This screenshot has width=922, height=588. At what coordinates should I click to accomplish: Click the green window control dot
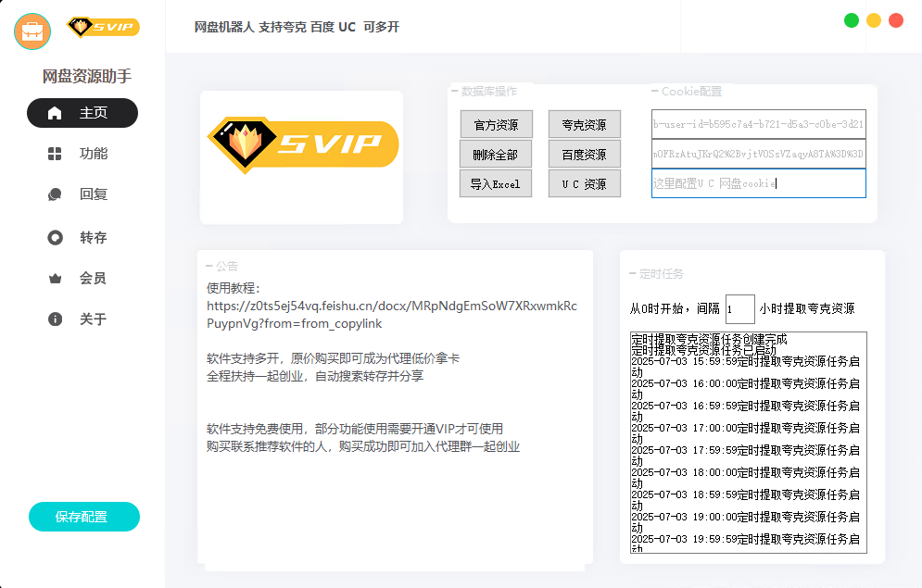[x=852, y=20]
